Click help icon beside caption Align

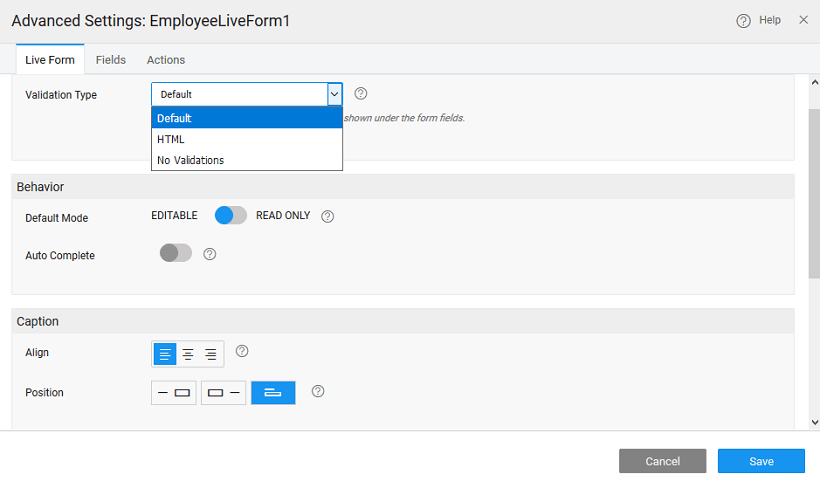click(242, 351)
